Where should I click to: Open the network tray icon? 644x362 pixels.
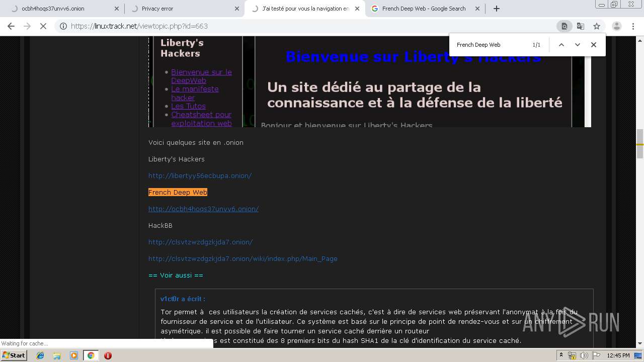coord(572,355)
